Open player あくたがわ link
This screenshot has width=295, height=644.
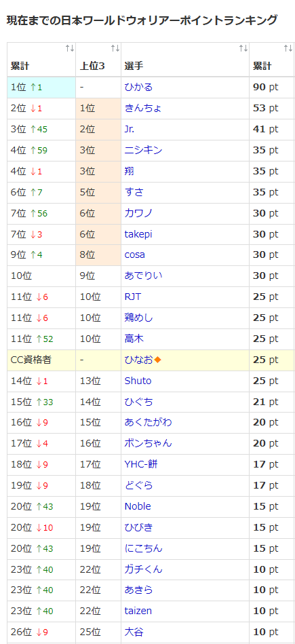[x=148, y=422]
